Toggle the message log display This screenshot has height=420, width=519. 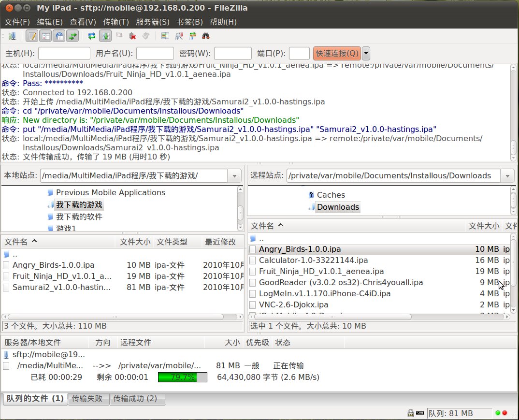[32, 36]
